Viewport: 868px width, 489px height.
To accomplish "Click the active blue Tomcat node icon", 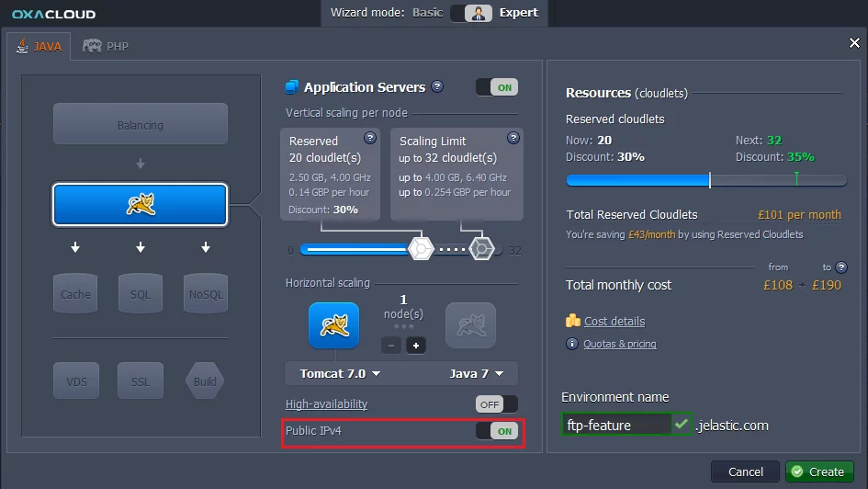I will pos(333,325).
